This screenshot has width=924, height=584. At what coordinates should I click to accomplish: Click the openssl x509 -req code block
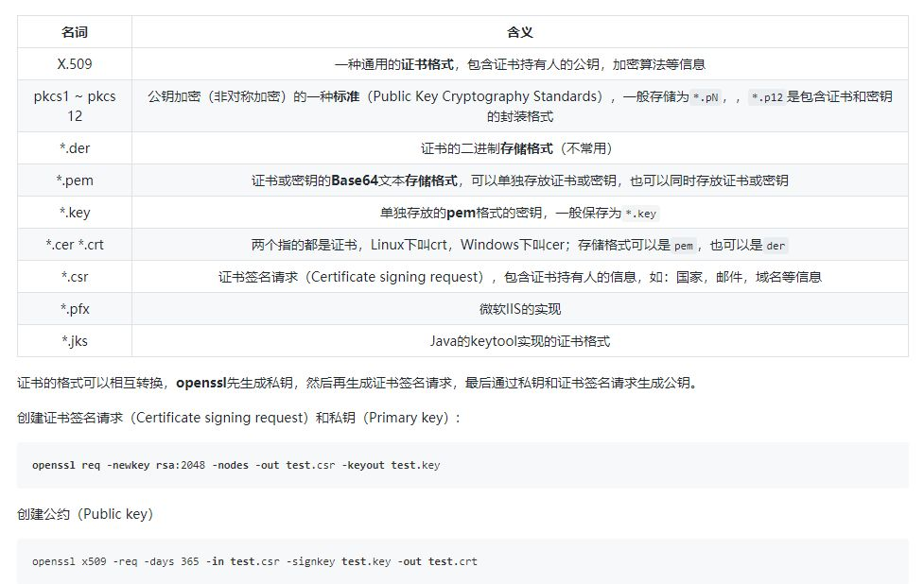point(462,561)
